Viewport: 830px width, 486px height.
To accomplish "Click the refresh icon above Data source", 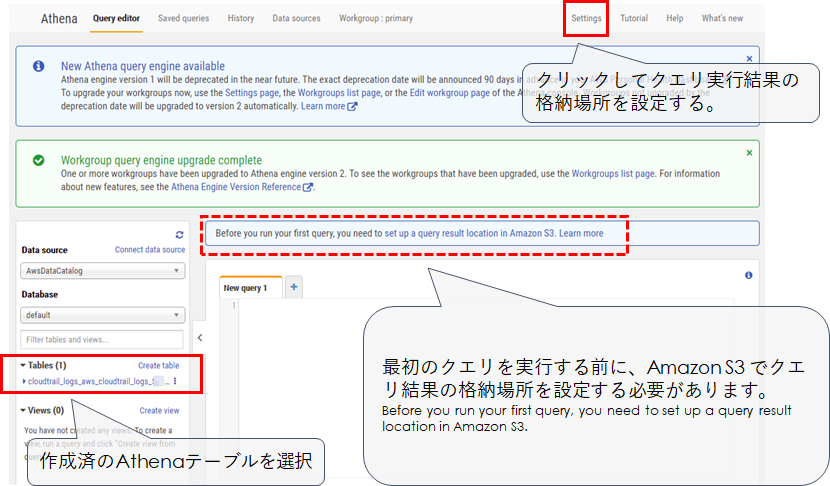I will [x=179, y=234].
